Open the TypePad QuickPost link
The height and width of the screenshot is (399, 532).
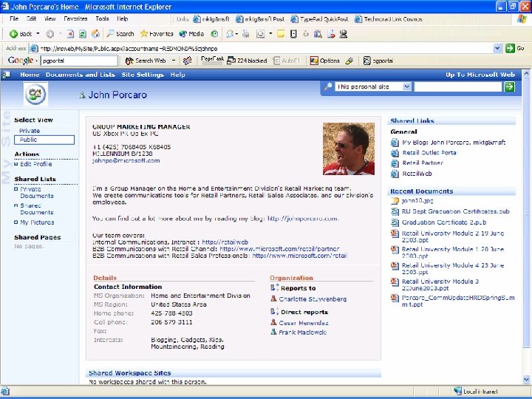319,19
